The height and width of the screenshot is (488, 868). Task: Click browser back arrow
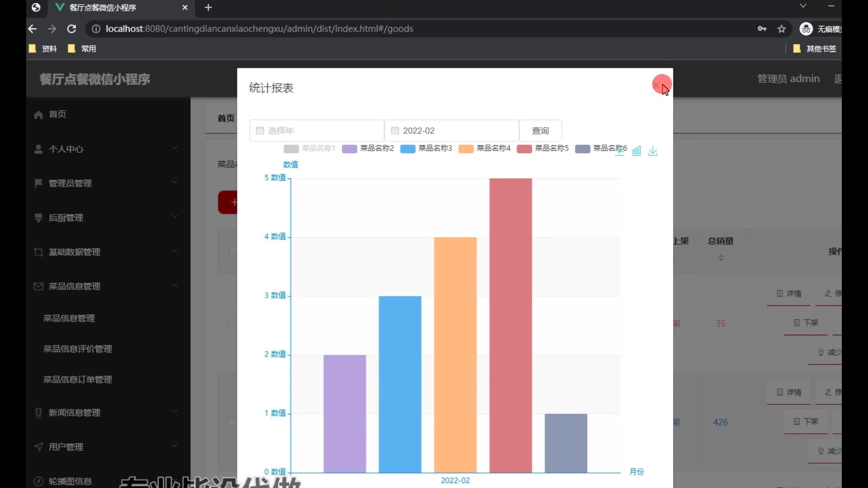point(33,29)
